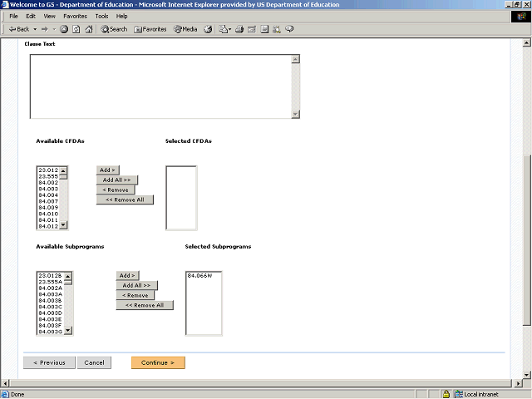This screenshot has width=532, height=399.
Task: Click the Stop loading icon
Action: point(64,29)
